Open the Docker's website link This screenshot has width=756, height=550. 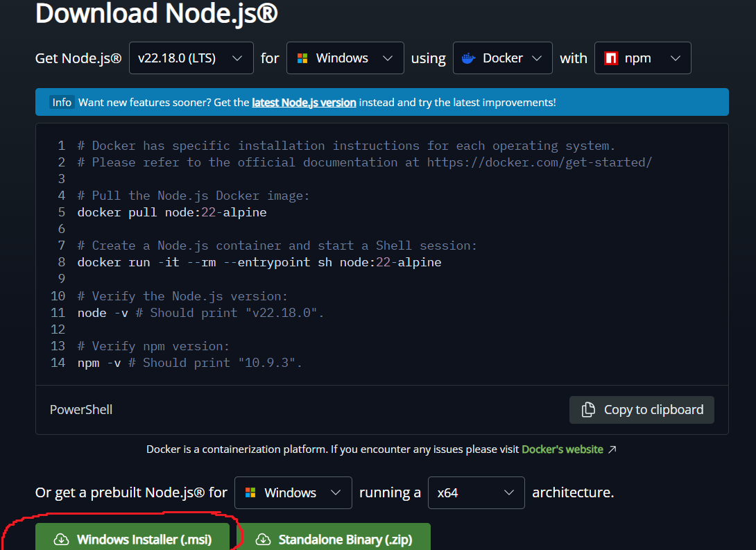pos(562,449)
